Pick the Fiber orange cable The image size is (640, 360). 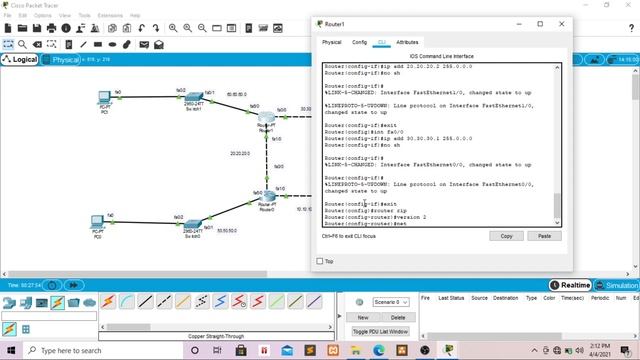183,302
